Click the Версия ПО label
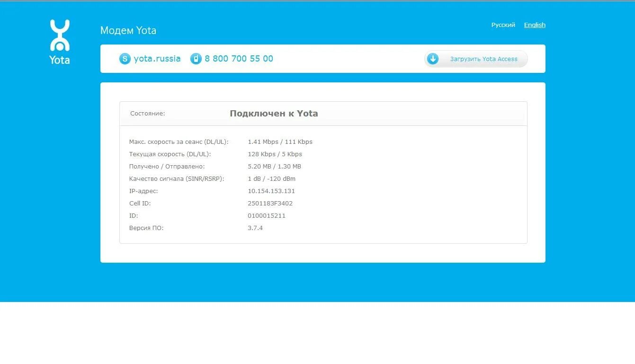 coord(146,228)
